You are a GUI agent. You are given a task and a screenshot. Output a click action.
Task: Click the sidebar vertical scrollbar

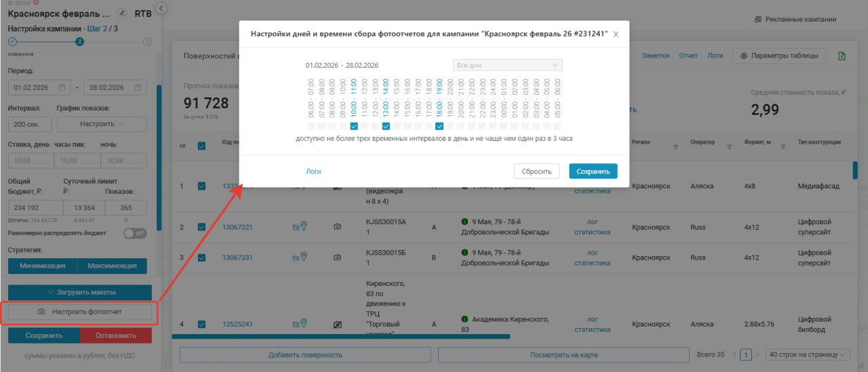(x=159, y=157)
